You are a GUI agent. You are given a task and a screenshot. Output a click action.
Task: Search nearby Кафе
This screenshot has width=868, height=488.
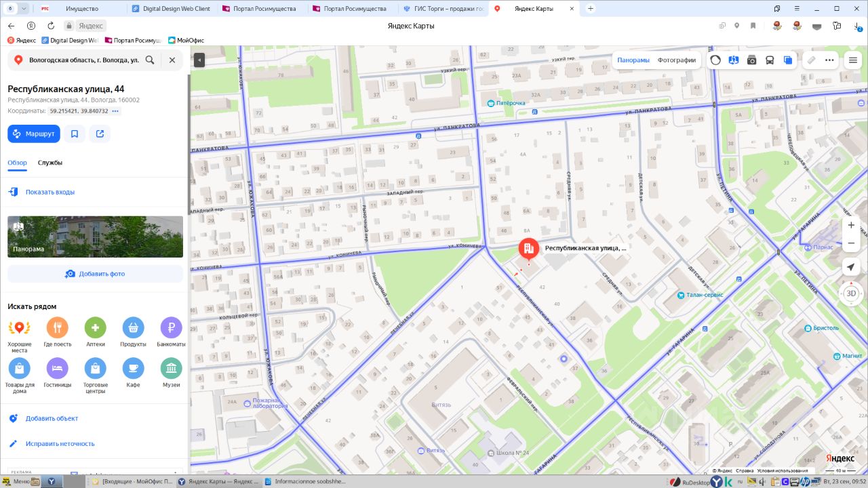134,373
